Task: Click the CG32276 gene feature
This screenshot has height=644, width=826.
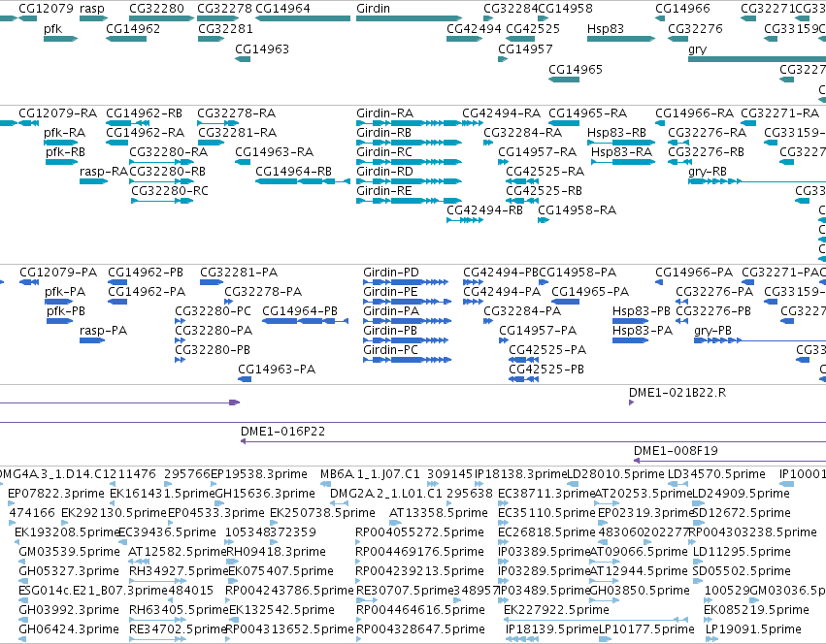Action: coord(677,39)
